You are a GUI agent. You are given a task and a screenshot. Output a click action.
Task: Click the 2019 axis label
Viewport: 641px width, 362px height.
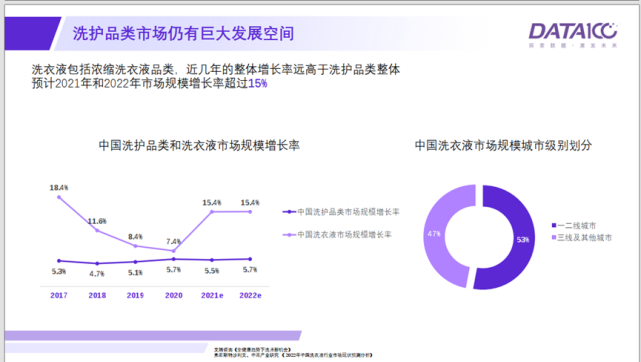[x=135, y=295]
